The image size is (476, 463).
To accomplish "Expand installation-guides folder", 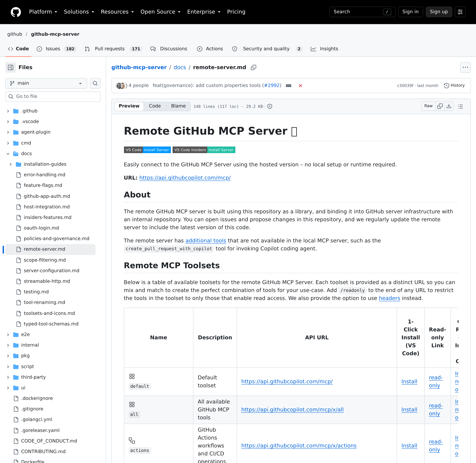I will click(x=11, y=164).
